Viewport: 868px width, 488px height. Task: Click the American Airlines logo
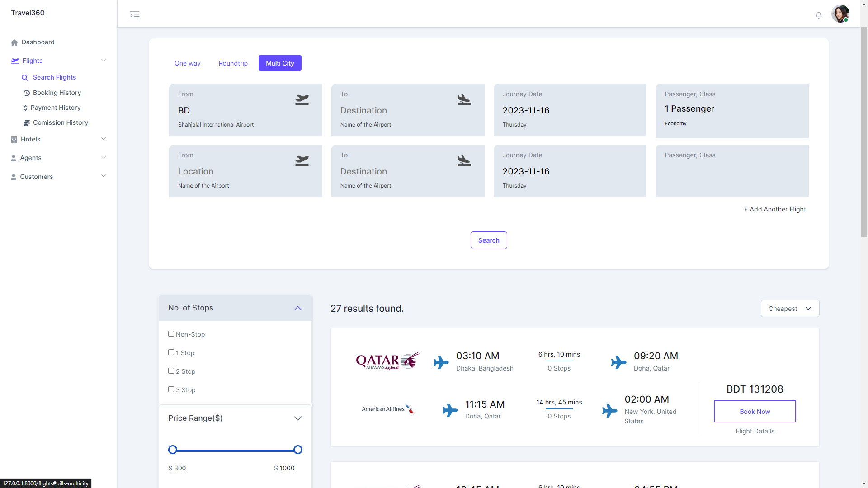point(388,409)
